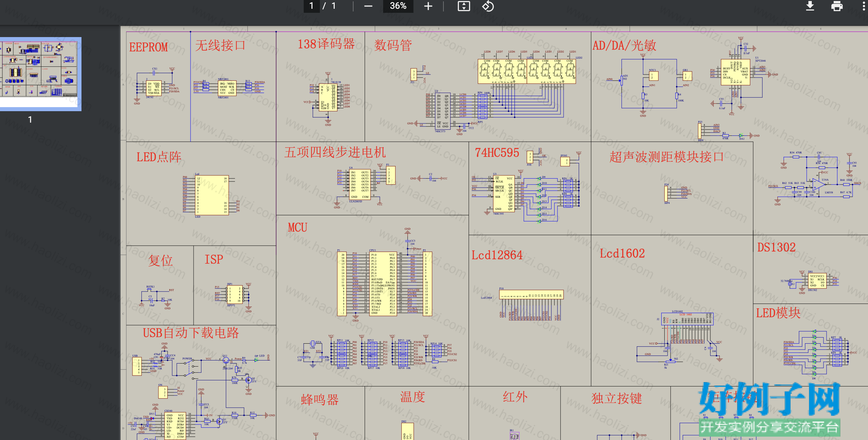Click the 74HC573 latch label

point(440,131)
